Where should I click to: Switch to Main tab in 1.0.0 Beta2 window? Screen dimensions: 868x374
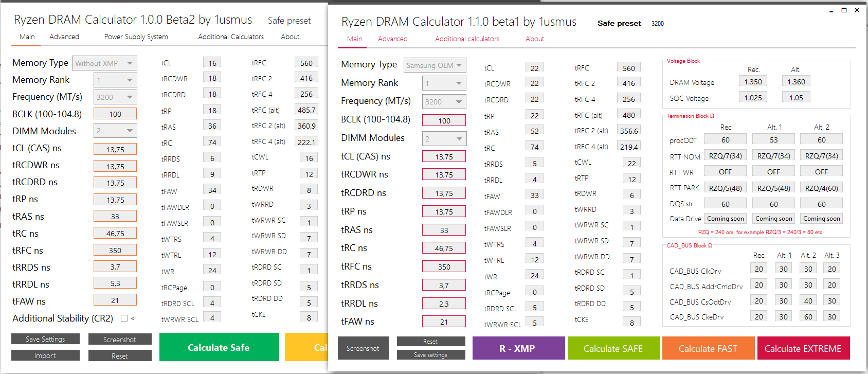coord(27,37)
